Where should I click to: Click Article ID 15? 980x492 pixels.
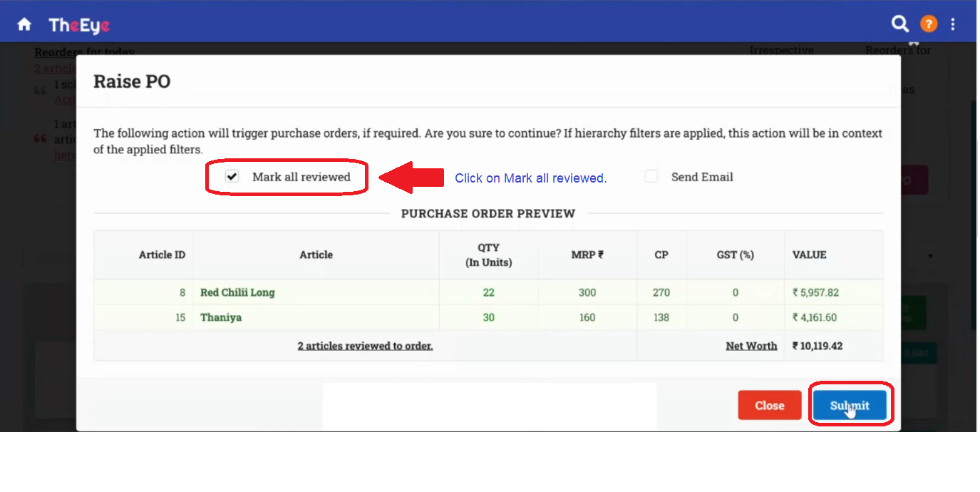pos(180,317)
